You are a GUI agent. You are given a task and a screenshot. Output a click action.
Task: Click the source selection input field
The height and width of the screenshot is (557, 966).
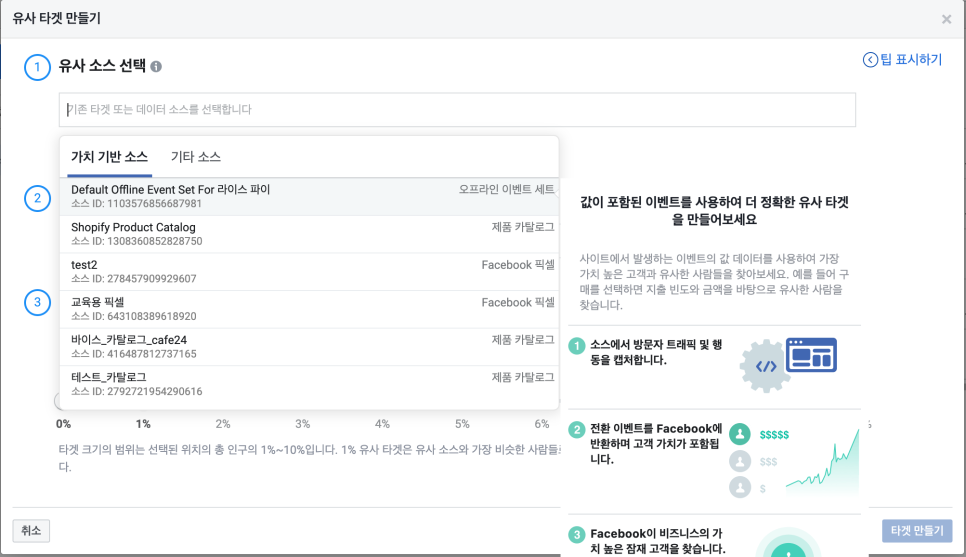[x=457, y=110]
